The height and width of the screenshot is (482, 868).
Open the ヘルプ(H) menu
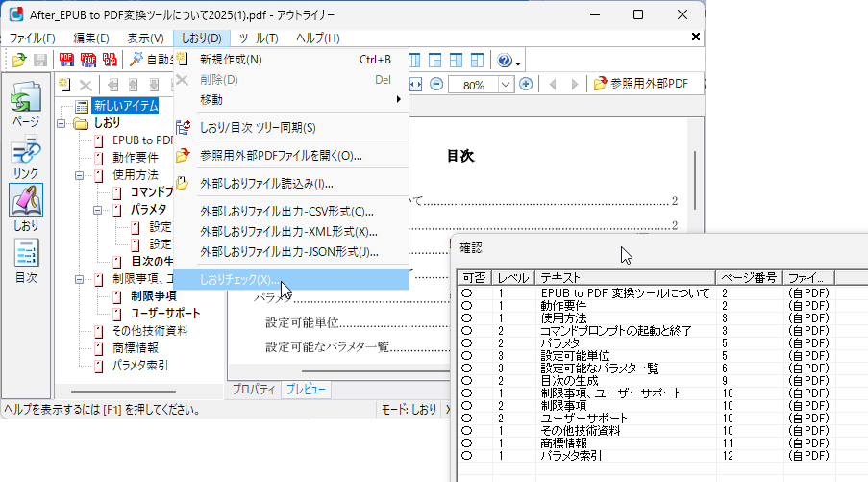point(318,38)
